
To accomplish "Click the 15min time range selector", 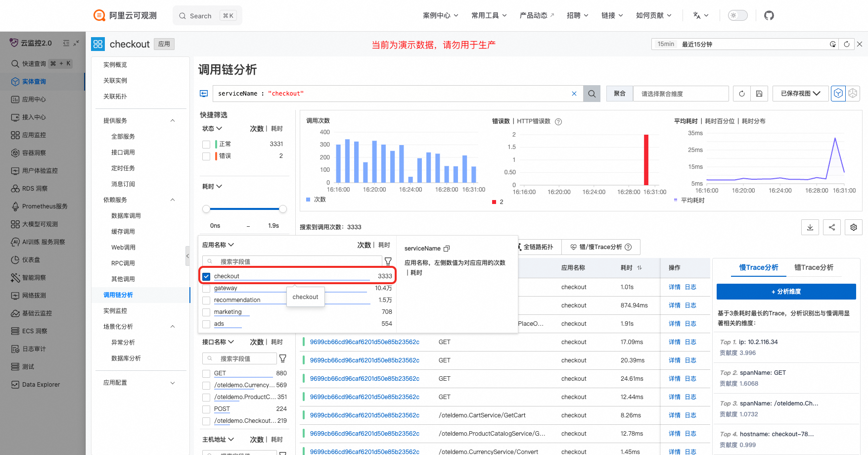I will 666,44.
